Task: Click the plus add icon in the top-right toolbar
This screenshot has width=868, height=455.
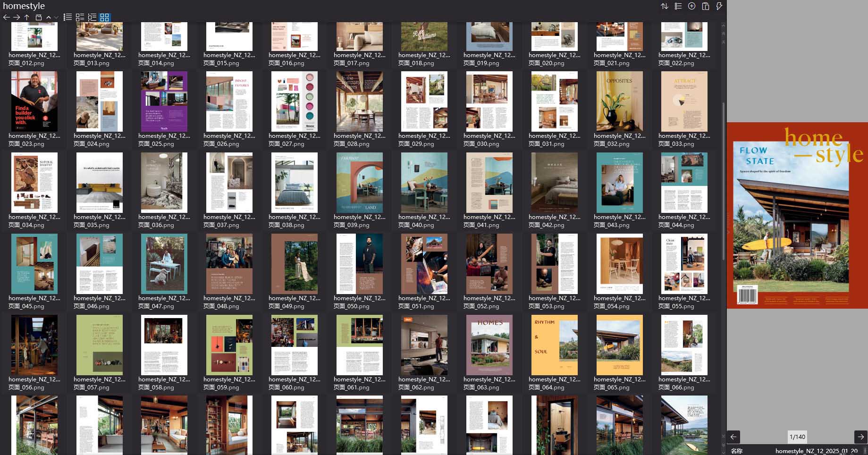Action: coord(691,6)
